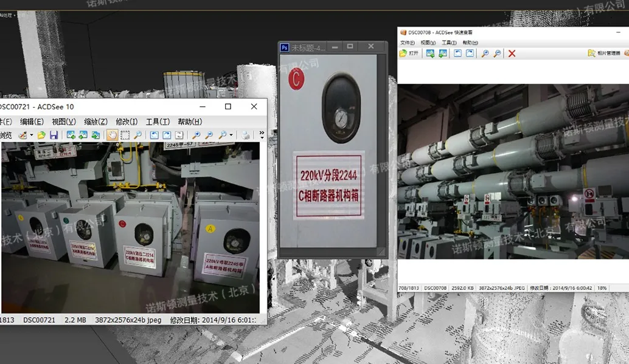Click the 3872x2576x24b JPEG entry in quick view
This screenshot has height=364, width=629.
(x=502, y=288)
